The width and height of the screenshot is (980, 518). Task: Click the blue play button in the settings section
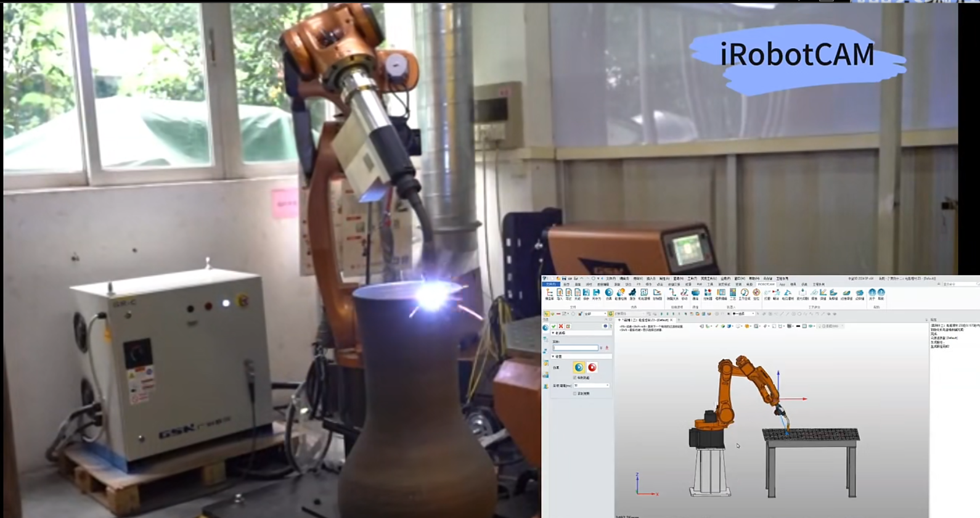point(579,368)
